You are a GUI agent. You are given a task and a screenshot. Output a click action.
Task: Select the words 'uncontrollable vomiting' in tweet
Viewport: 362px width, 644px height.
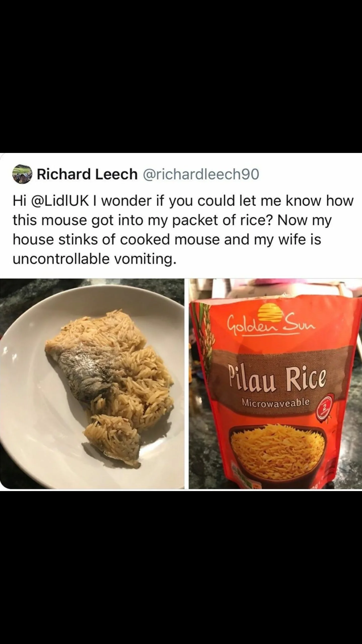coord(93,259)
